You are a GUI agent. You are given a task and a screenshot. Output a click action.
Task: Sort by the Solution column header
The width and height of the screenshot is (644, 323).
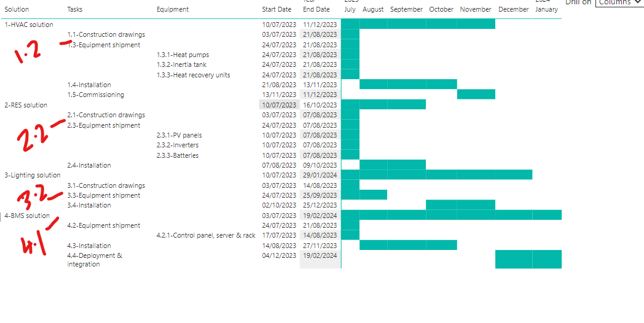[17, 9]
